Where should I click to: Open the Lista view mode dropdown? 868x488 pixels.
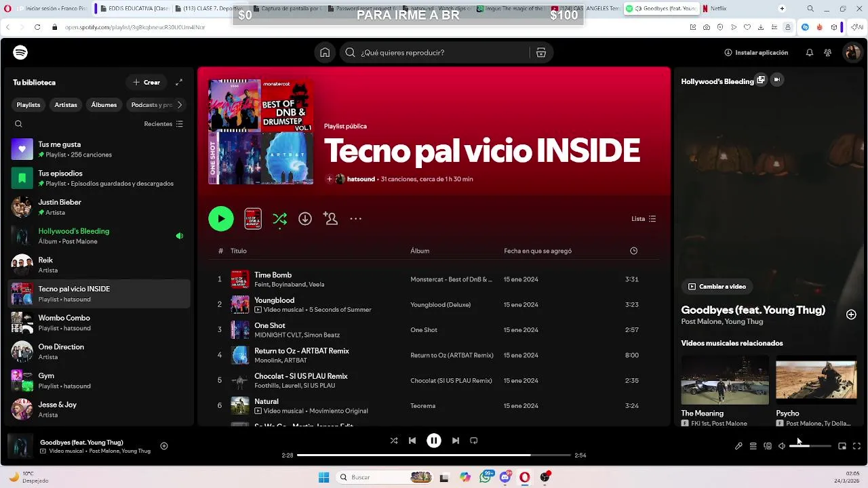[x=644, y=219]
